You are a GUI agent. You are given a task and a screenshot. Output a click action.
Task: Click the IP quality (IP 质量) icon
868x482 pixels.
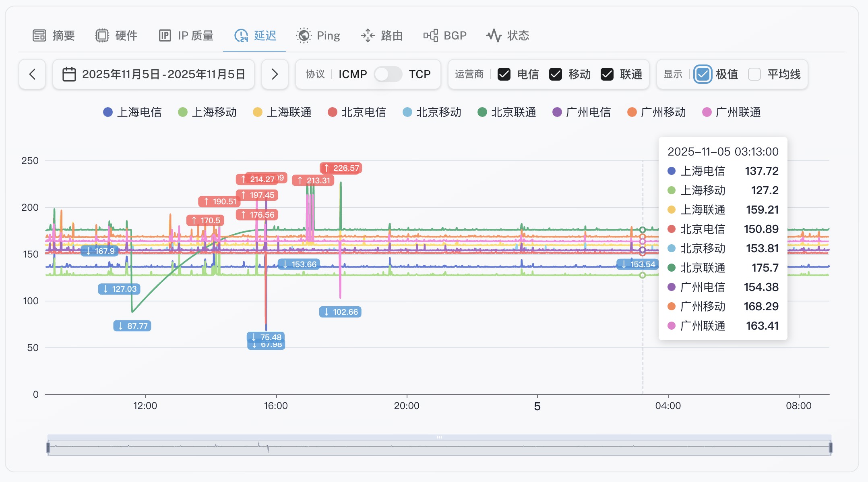click(165, 35)
